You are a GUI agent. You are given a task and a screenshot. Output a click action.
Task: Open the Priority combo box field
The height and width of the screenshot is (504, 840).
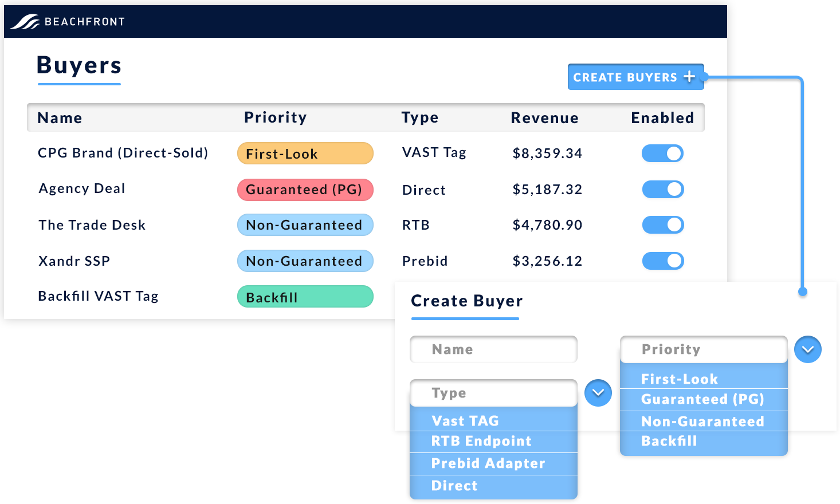[704, 349]
